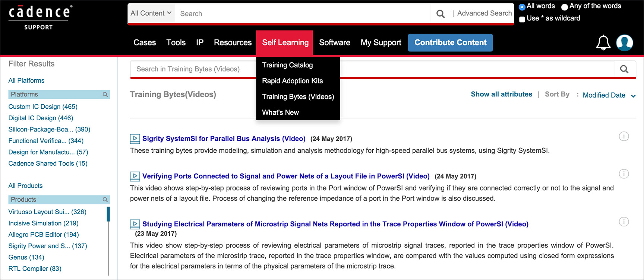Filter by Silicon-Package-Boa... (390)

click(49, 130)
